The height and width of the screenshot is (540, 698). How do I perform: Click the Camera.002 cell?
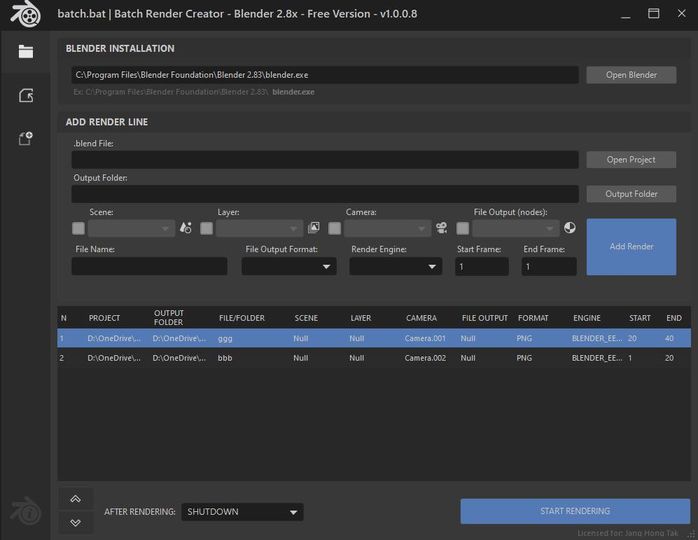(x=425, y=358)
